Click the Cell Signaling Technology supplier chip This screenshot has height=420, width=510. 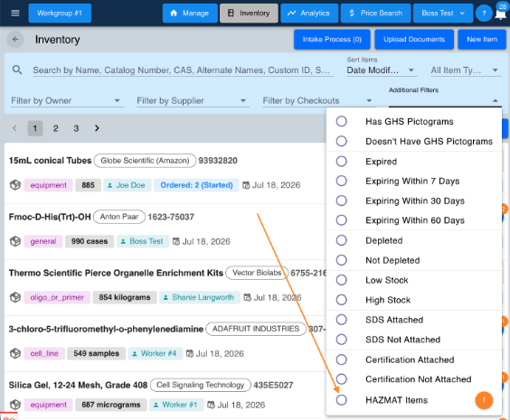(201, 385)
